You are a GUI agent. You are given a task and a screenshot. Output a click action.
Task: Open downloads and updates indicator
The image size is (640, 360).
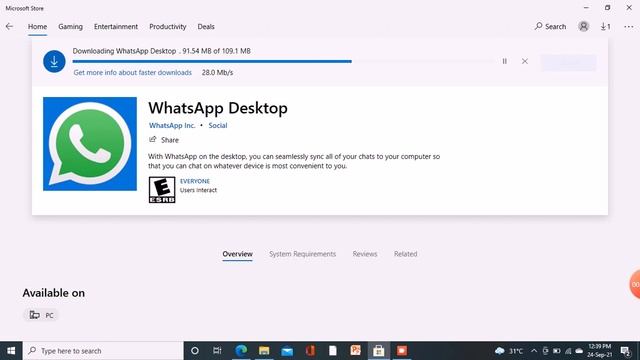605,27
